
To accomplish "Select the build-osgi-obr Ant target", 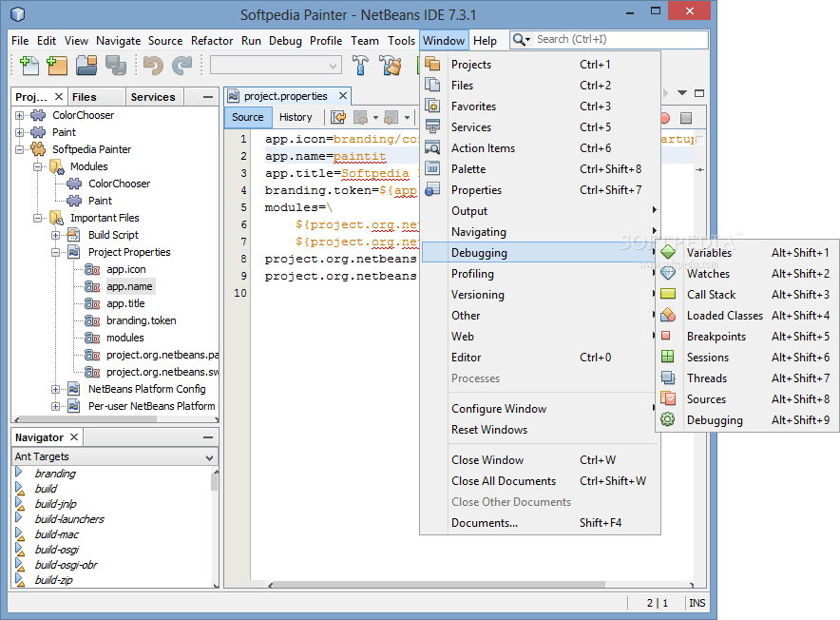I will pyautogui.click(x=66, y=565).
